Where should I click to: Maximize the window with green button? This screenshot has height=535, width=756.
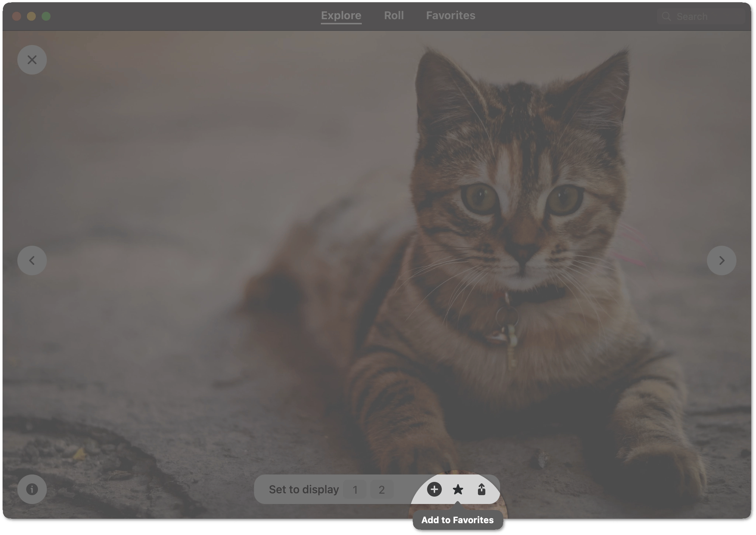46,16
